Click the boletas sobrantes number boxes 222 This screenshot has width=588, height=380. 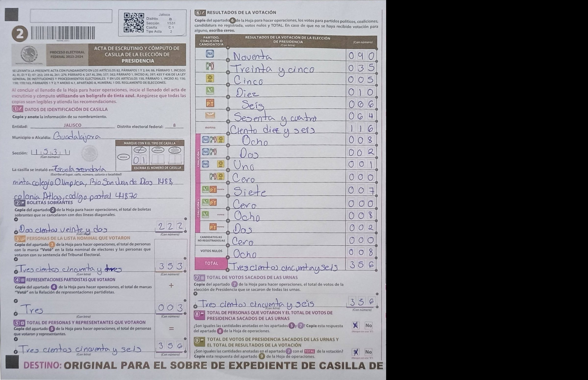(x=170, y=226)
